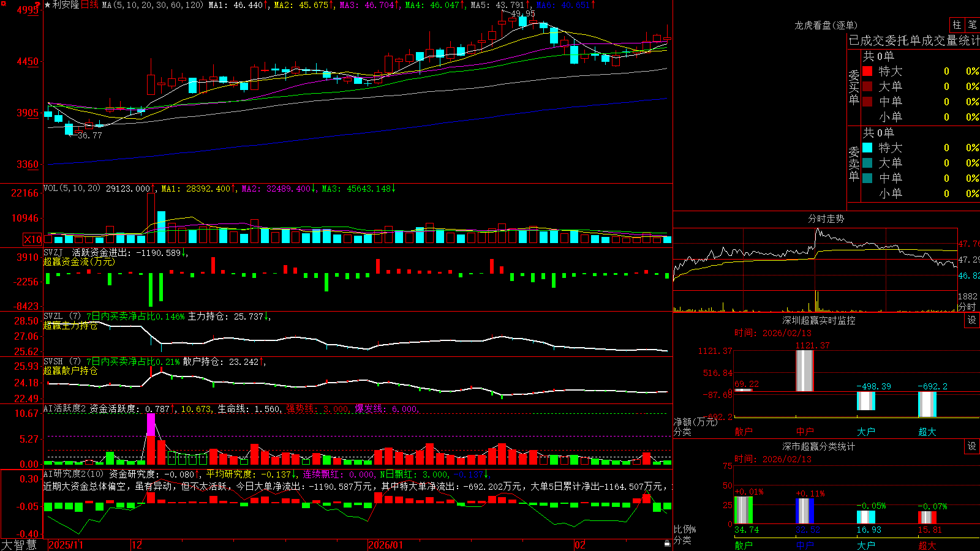The image size is (980, 551).
Task: Click the 大户 bar labeled -498.39
Action: click(x=866, y=401)
